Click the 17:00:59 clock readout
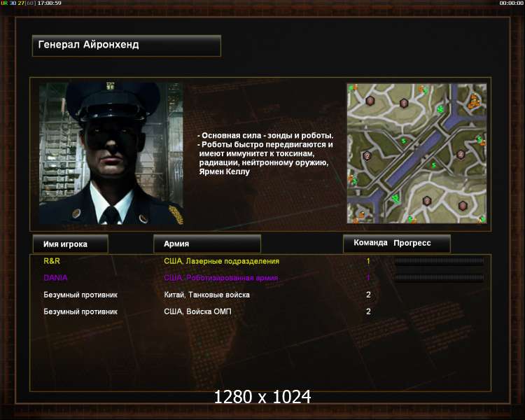The image size is (525, 420). pos(49,3)
